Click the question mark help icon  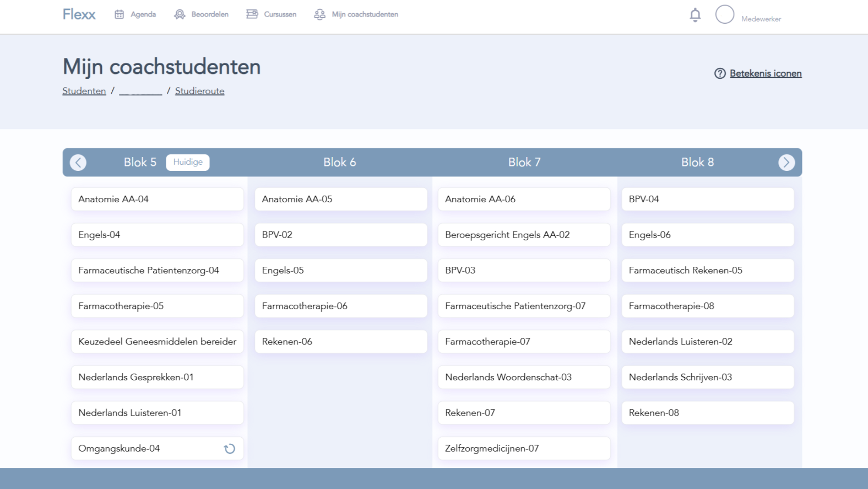click(720, 73)
